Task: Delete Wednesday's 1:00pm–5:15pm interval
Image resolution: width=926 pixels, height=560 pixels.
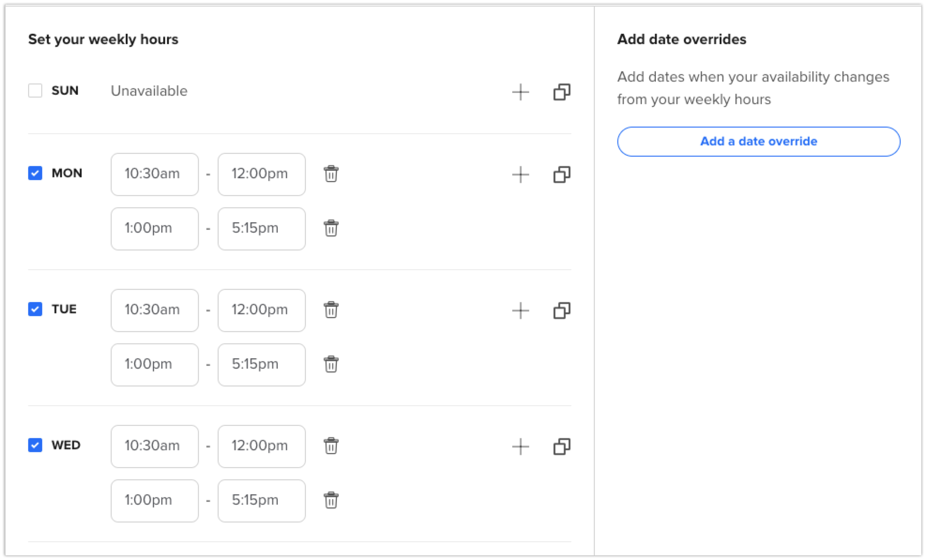Action: (x=331, y=500)
